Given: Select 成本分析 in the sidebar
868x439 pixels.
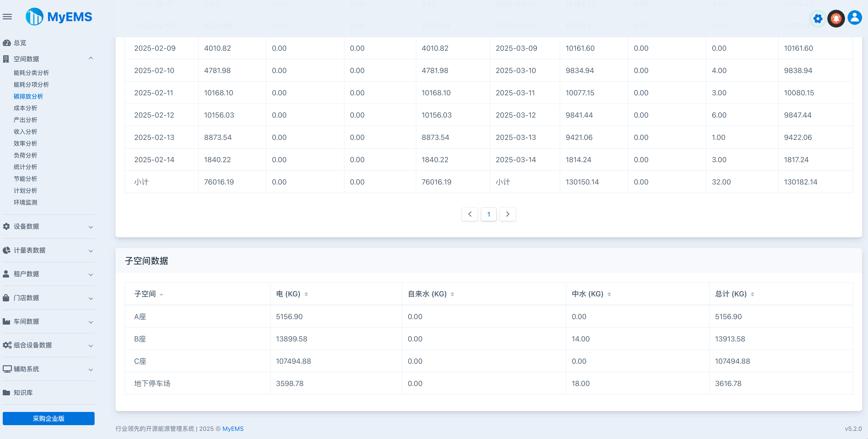Looking at the screenshot, I should (25, 108).
